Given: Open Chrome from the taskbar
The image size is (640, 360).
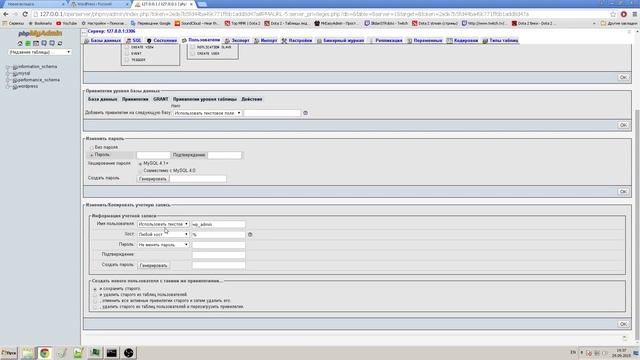Looking at the screenshot, I should pyautogui.click(x=44, y=353).
